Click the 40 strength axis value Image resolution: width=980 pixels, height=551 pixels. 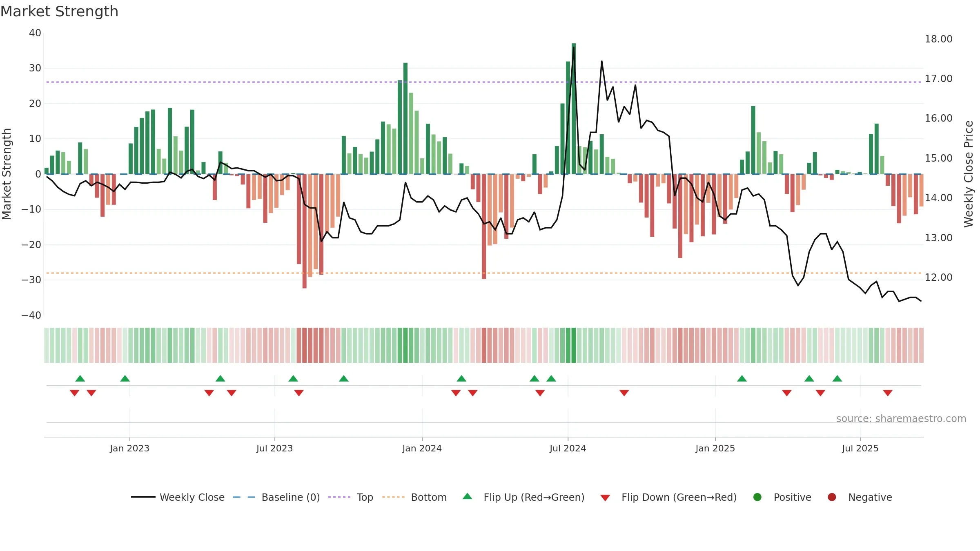35,33
